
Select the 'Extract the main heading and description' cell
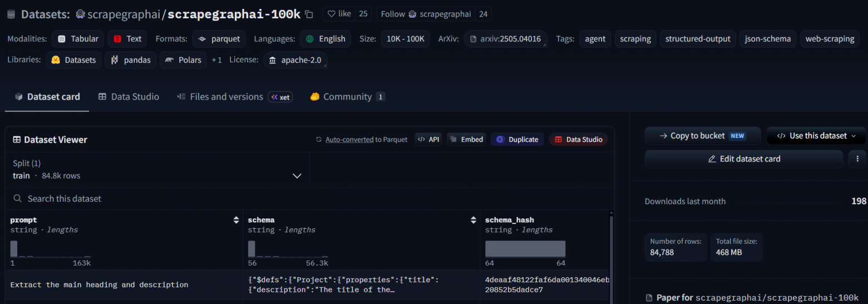124,285
